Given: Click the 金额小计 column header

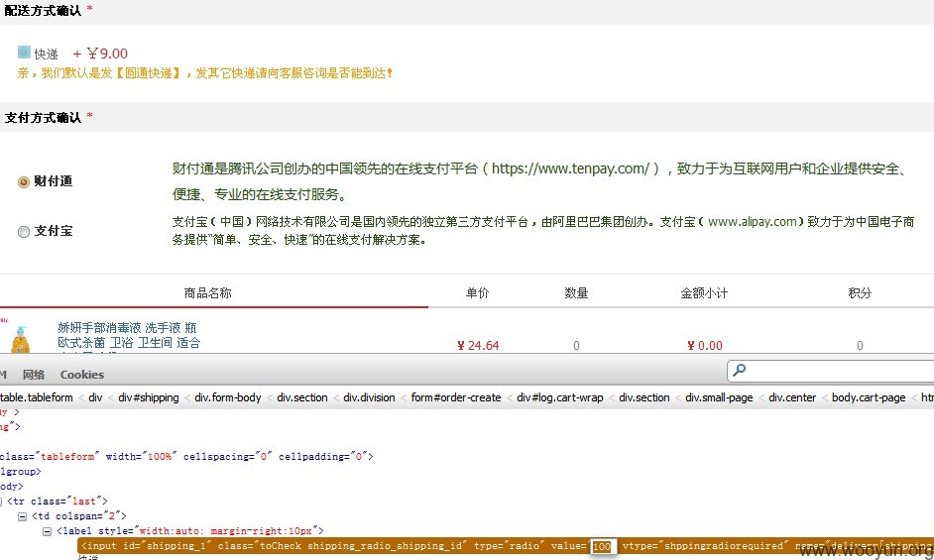Looking at the screenshot, I should pyautogui.click(x=704, y=293).
